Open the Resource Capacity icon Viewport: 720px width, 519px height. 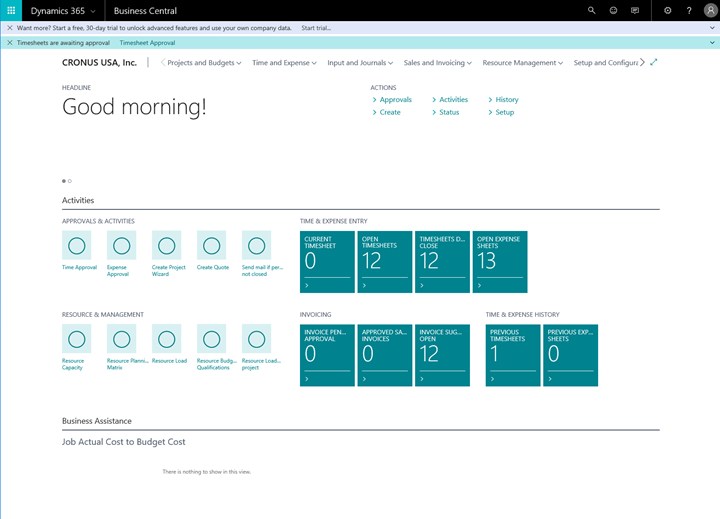coord(77,339)
